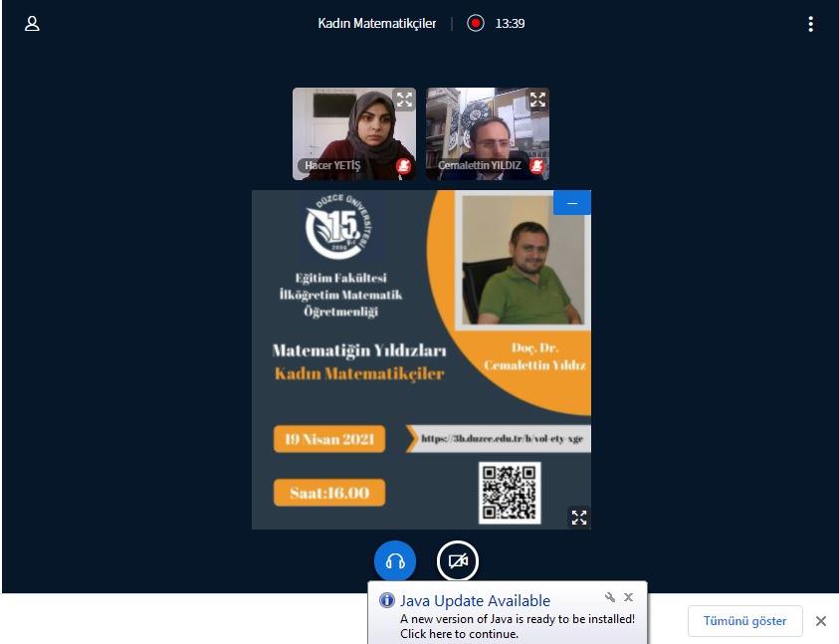Click the red recording indicator
This screenshot has height=644, width=839.
[x=475, y=24]
